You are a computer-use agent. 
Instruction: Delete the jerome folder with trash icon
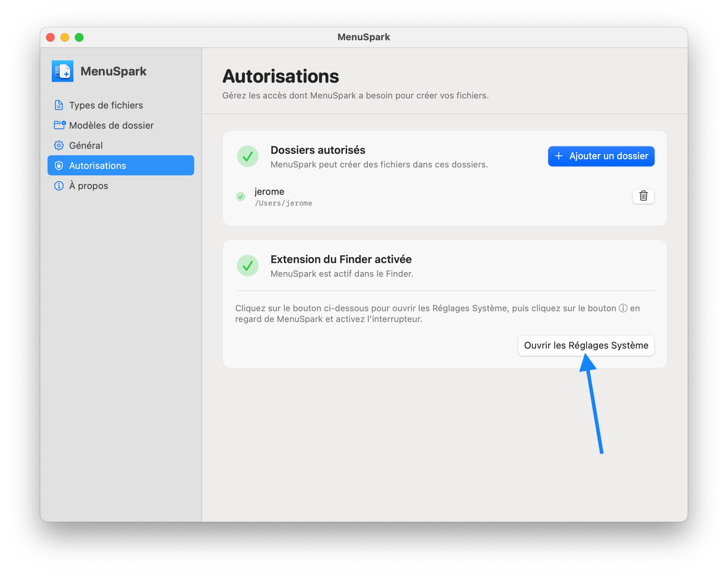tap(643, 196)
